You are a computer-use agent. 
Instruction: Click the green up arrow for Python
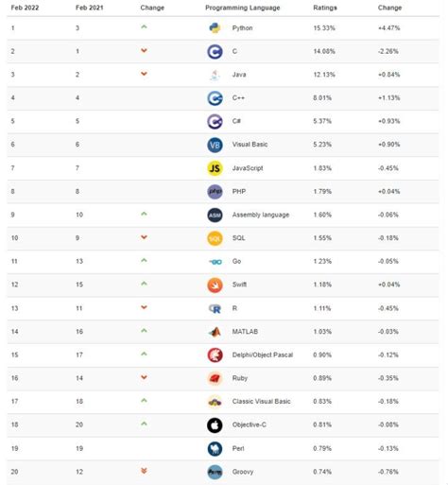pos(144,27)
